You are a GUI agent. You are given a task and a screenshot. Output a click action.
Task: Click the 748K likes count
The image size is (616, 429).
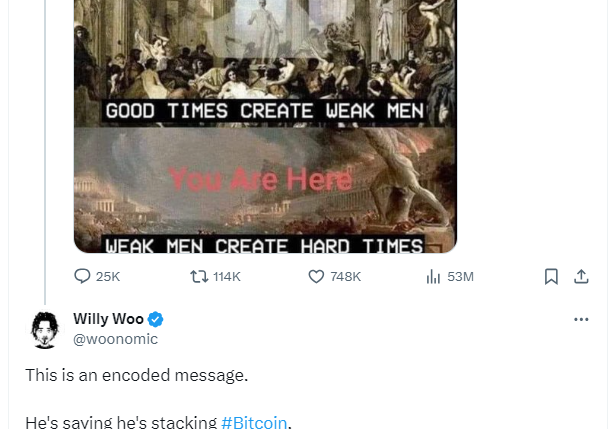(x=345, y=277)
